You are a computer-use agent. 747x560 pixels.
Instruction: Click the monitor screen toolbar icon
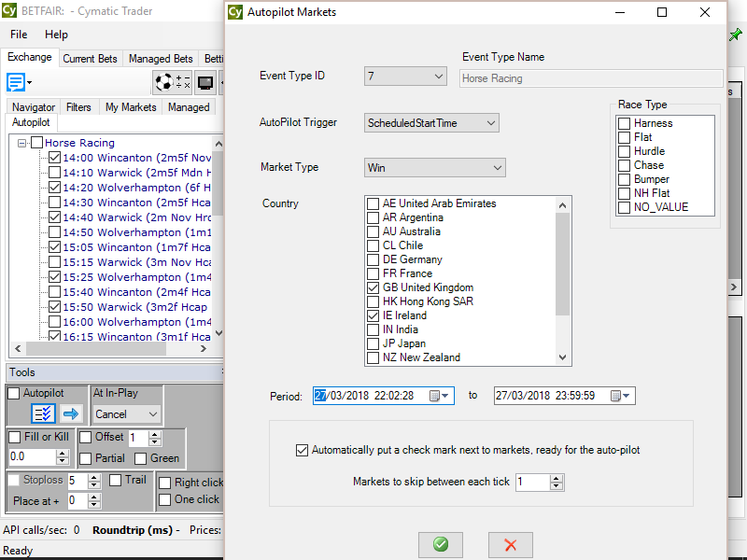205,82
